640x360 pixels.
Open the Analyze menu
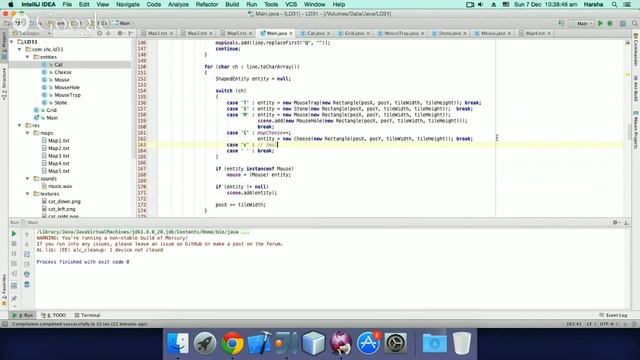coord(178,4)
